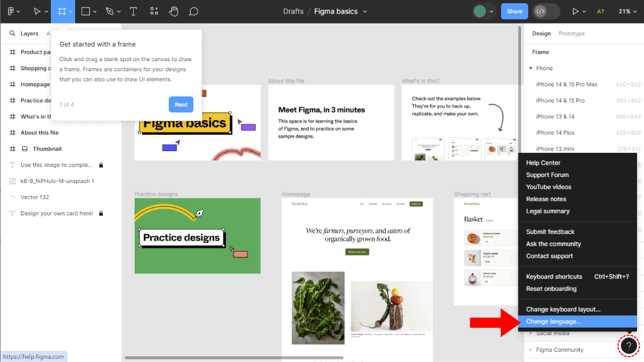
Task: Collapse the Phone frame presets section
Action: pos(531,68)
